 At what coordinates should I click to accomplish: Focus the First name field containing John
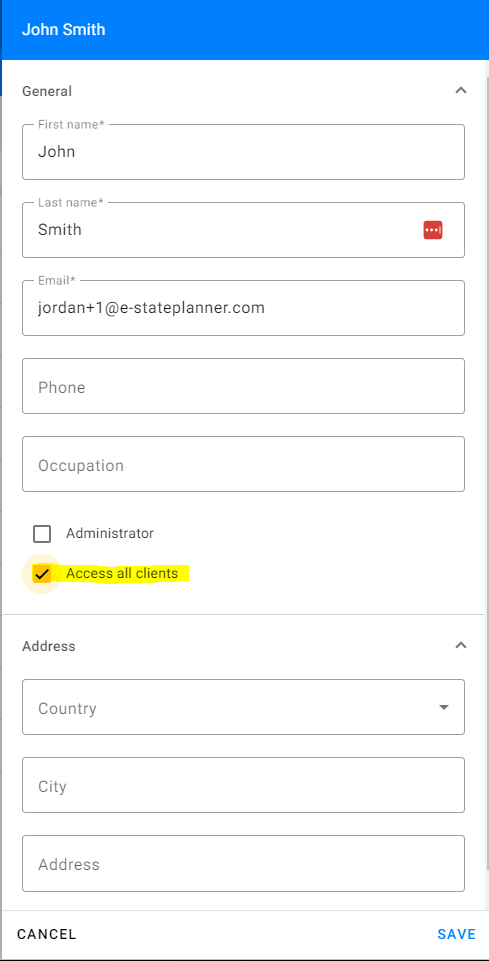tap(243, 152)
